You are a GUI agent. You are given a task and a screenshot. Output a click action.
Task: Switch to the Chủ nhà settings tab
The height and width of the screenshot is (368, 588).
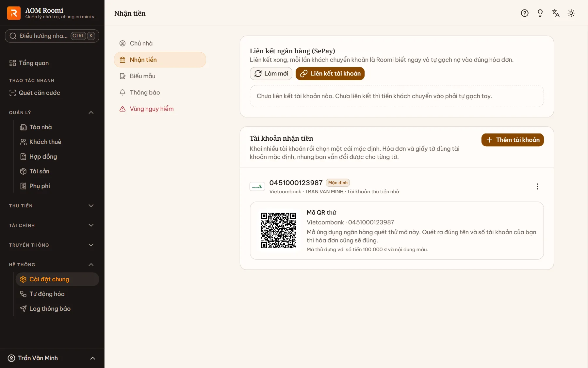[x=160, y=43]
